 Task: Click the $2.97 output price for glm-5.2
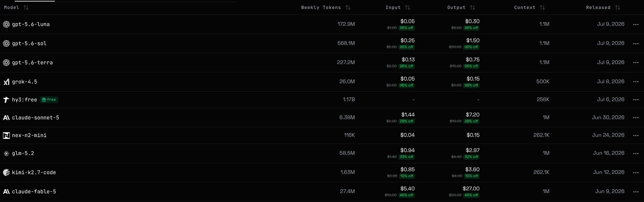click(473, 150)
